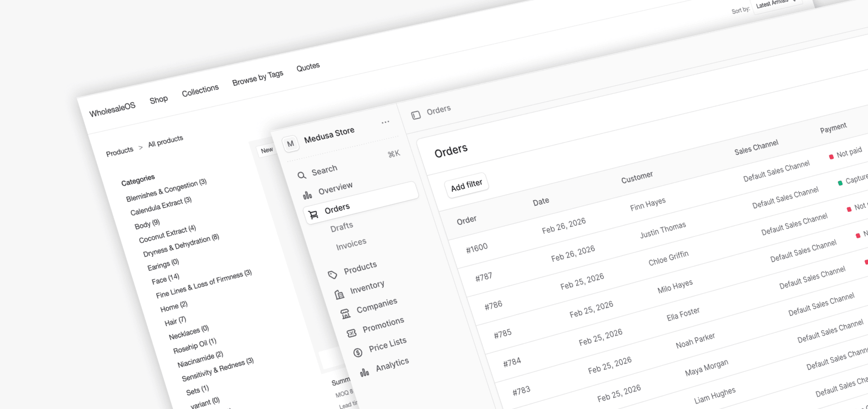Open Price Lists in sidebar

pos(388,344)
